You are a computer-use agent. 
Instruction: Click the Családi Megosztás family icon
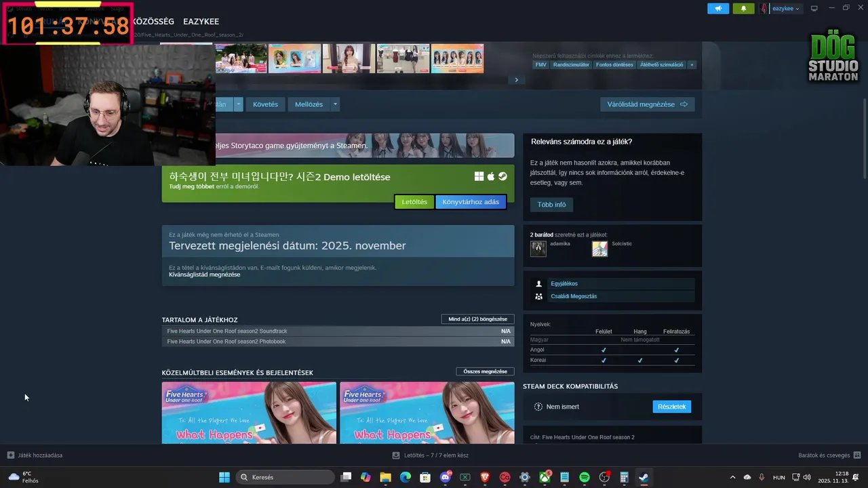[539, 296]
